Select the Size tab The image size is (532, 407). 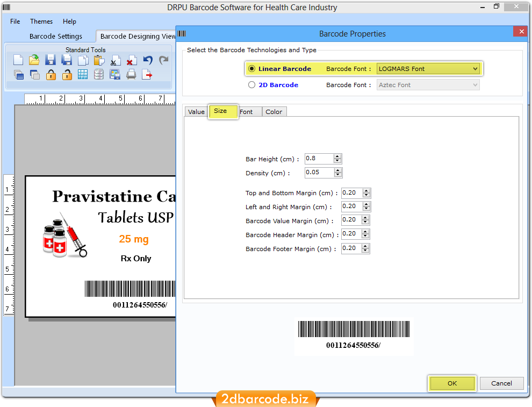[x=223, y=111]
